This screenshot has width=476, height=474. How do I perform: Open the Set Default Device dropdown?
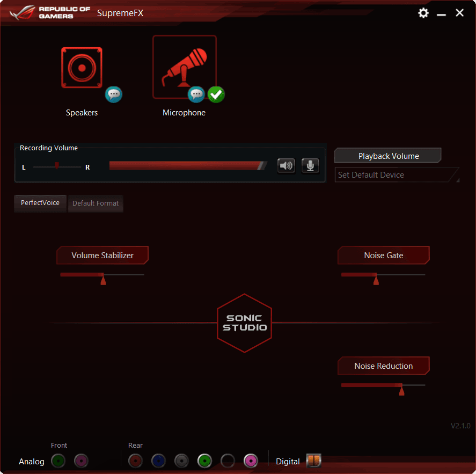point(397,175)
